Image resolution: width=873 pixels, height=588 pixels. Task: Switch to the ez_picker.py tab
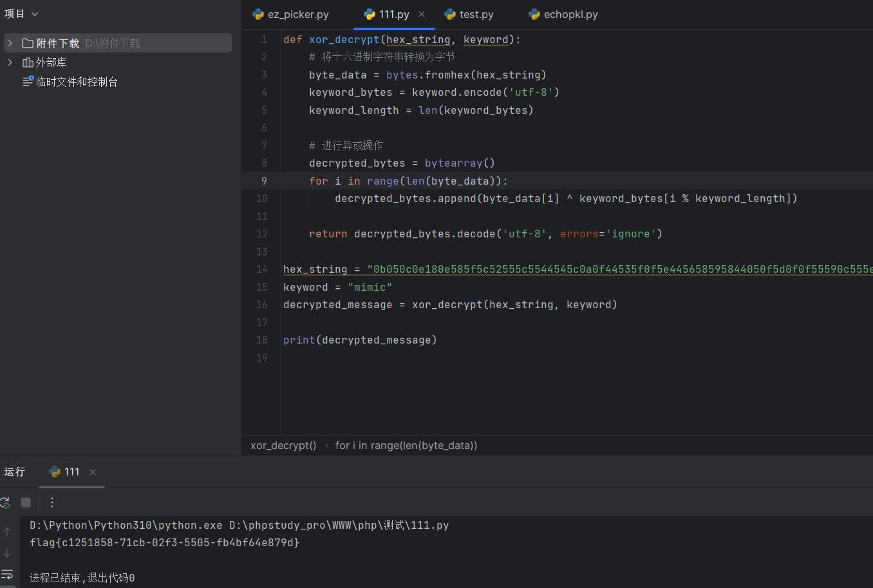(x=291, y=14)
